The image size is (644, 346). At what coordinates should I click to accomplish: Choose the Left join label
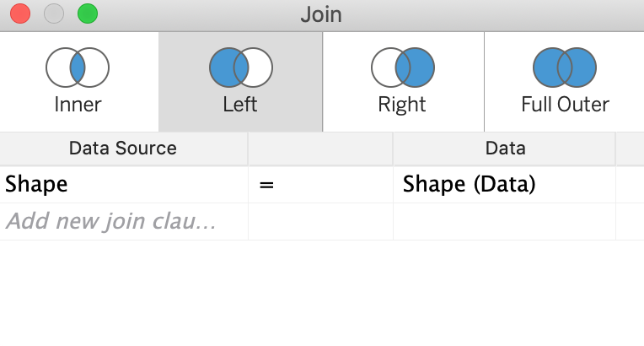pyautogui.click(x=241, y=105)
